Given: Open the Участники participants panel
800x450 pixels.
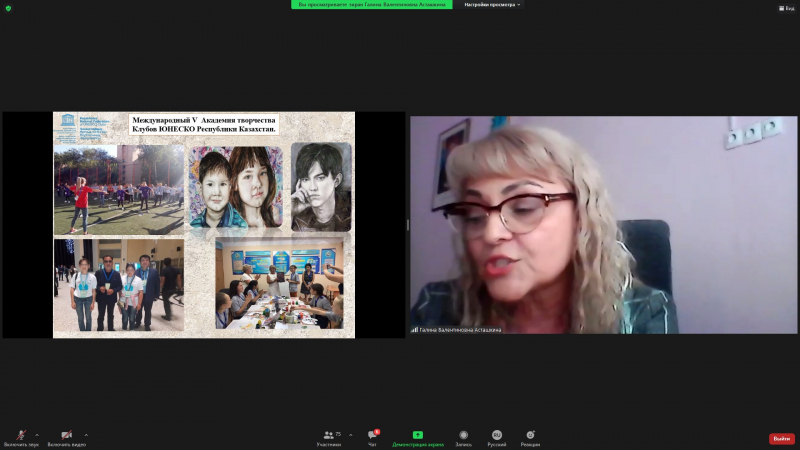Looking at the screenshot, I should (329, 437).
